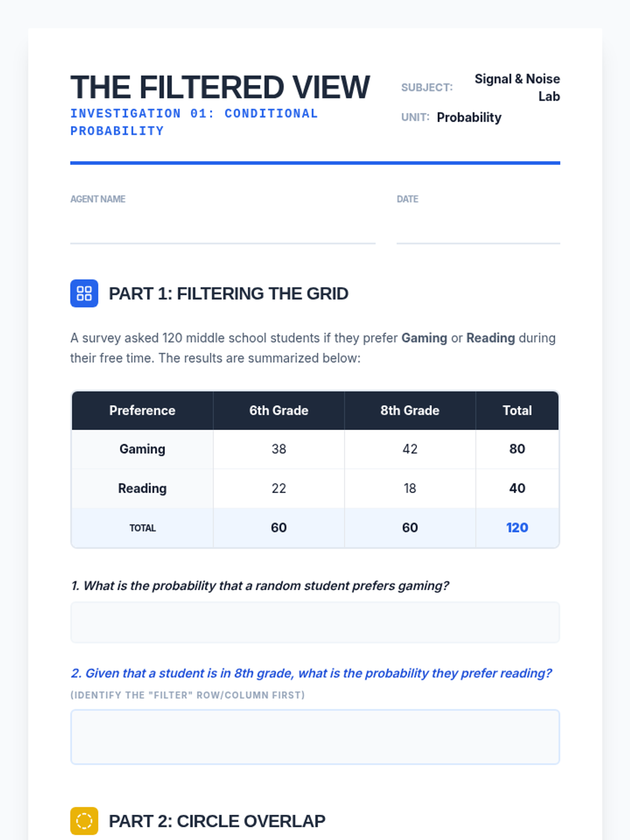Click the Agent Name input line
Image resolution: width=630 pixels, height=840 pixels.
coord(223,231)
